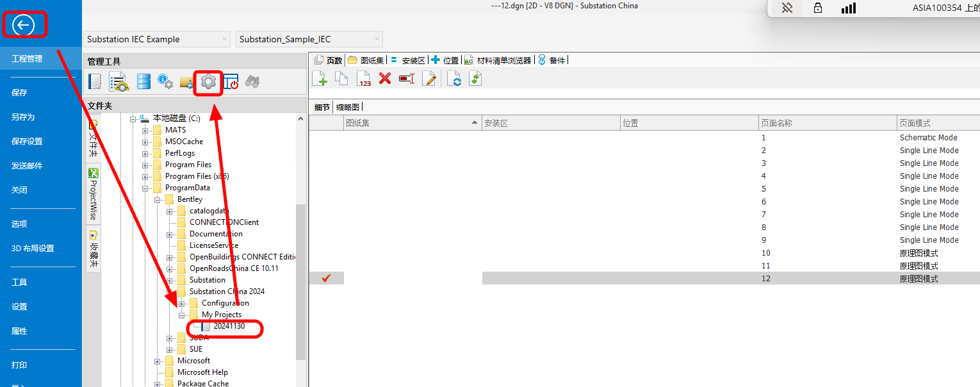Click 打印 in the left menu
The height and width of the screenshot is (387, 980).
pyautogui.click(x=19, y=365)
